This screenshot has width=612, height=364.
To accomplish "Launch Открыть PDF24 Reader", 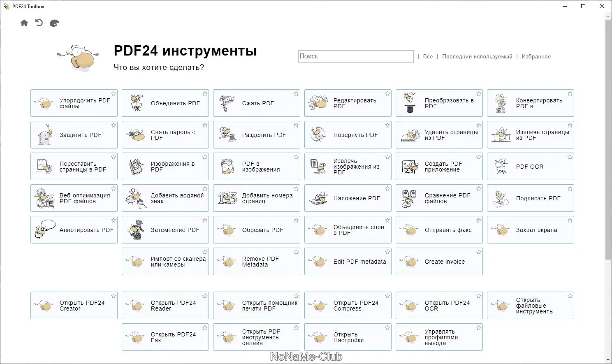I will click(x=165, y=306).
